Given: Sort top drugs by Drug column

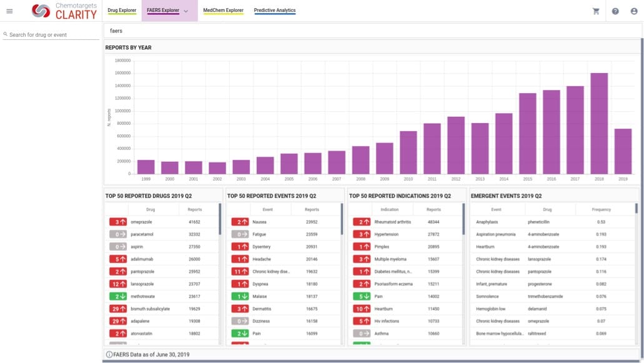Looking at the screenshot, I should [151, 209].
